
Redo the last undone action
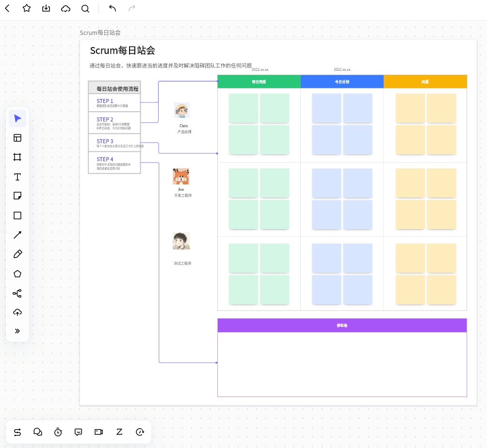pos(132,8)
